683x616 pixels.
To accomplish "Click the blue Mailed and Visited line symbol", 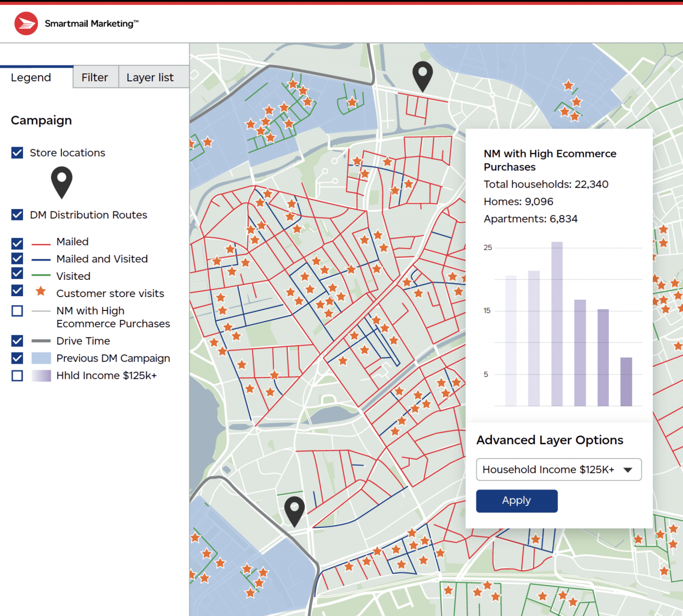I will point(41,259).
